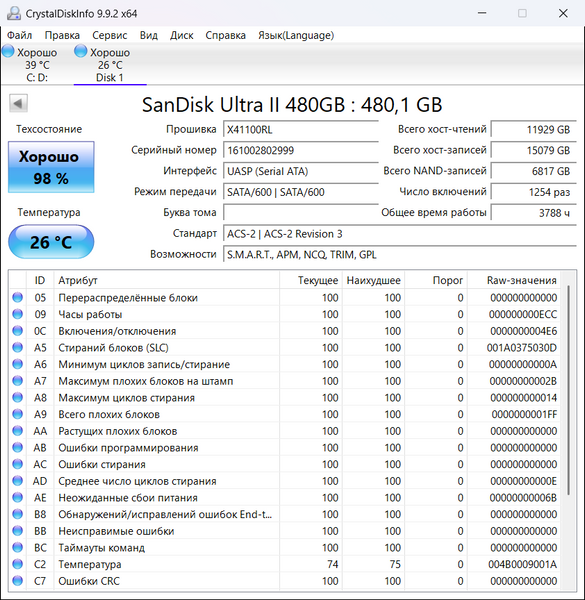Click status circle of attribute AC row
The width and height of the screenshot is (585, 600).
point(18,464)
